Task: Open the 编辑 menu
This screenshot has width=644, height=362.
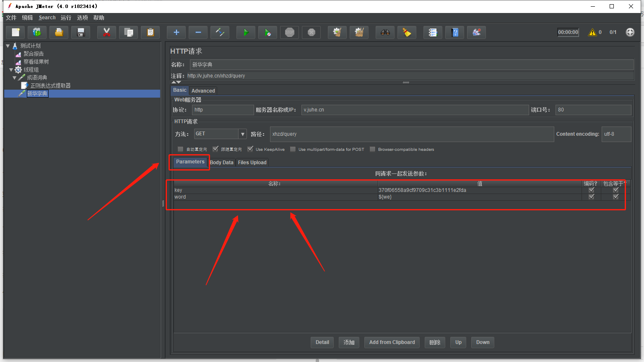Action: (x=27, y=18)
